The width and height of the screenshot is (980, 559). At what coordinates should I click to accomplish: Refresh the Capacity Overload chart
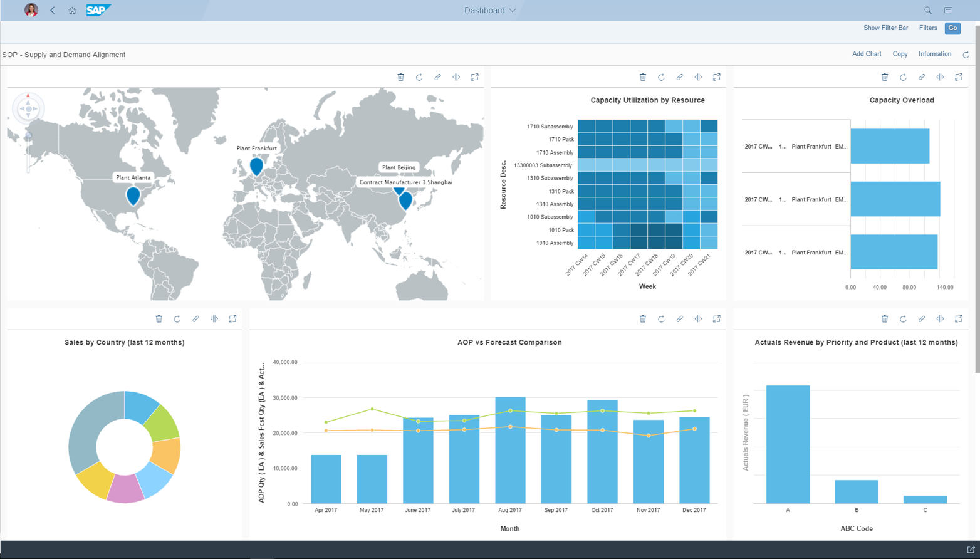pyautogui.click(x=903, y=76)
